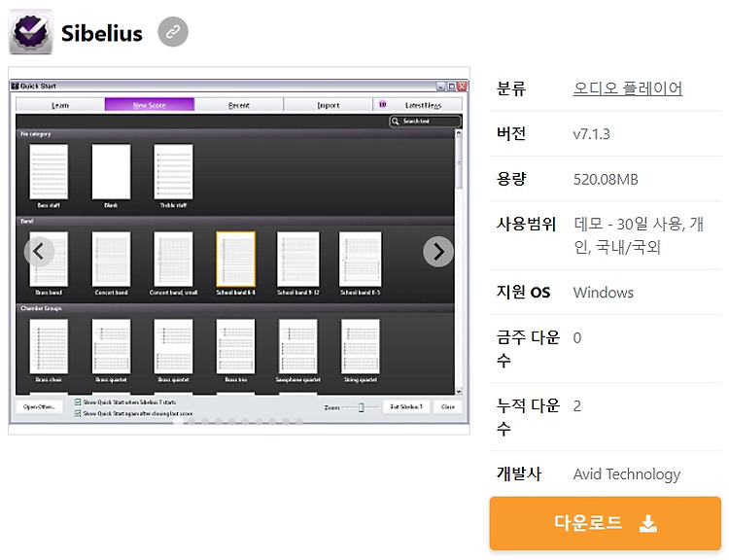Click the version value v7.1.3
This screenshot has width=729, height=560.
tap(591, 134)
